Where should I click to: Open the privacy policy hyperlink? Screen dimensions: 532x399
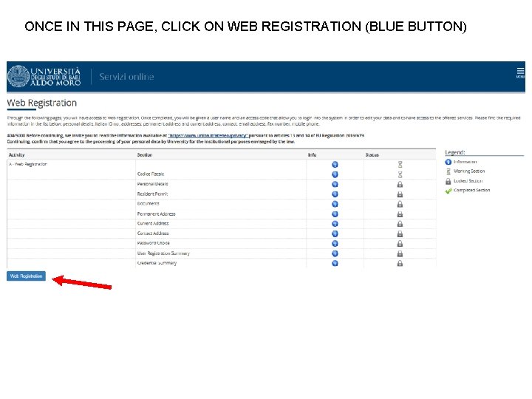coord(208,135)
